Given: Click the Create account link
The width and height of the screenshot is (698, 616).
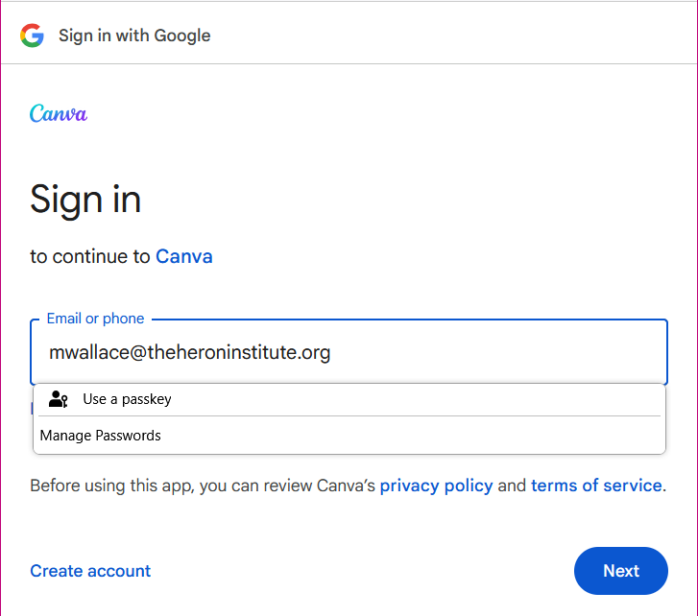Looking at the screenshot, I should [x=90, y=571].
